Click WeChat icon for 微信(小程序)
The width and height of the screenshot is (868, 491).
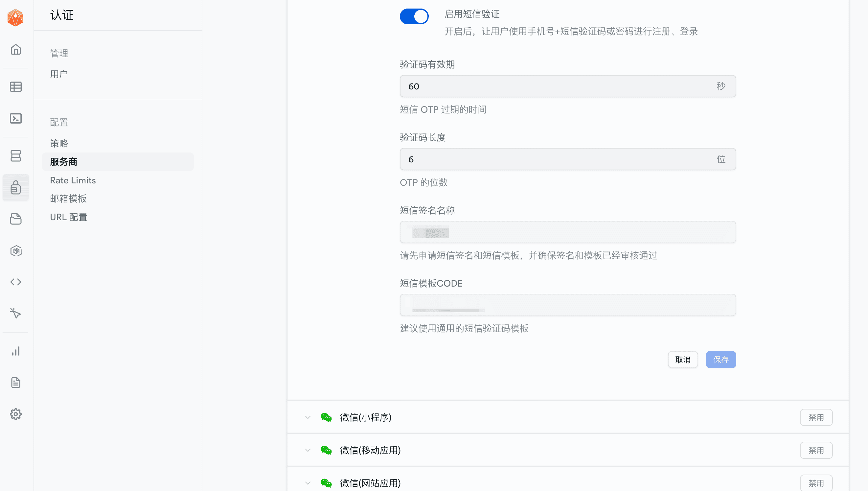(326, 417)
